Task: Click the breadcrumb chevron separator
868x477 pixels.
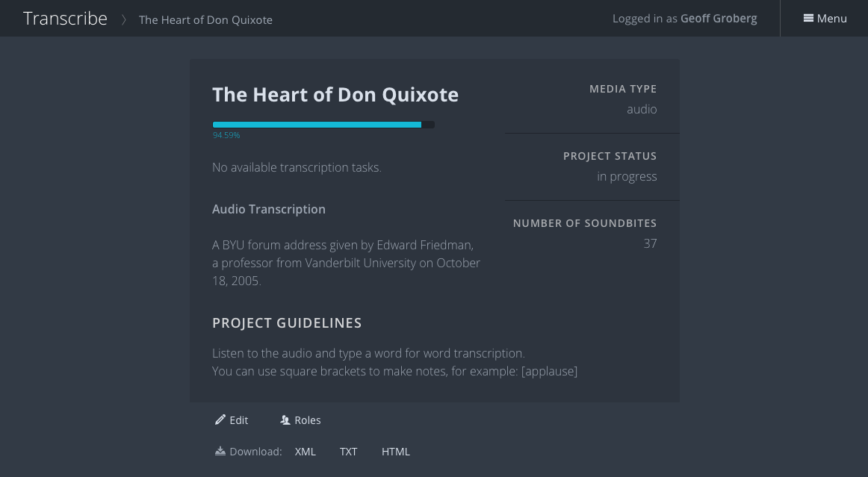Action: 124,19
